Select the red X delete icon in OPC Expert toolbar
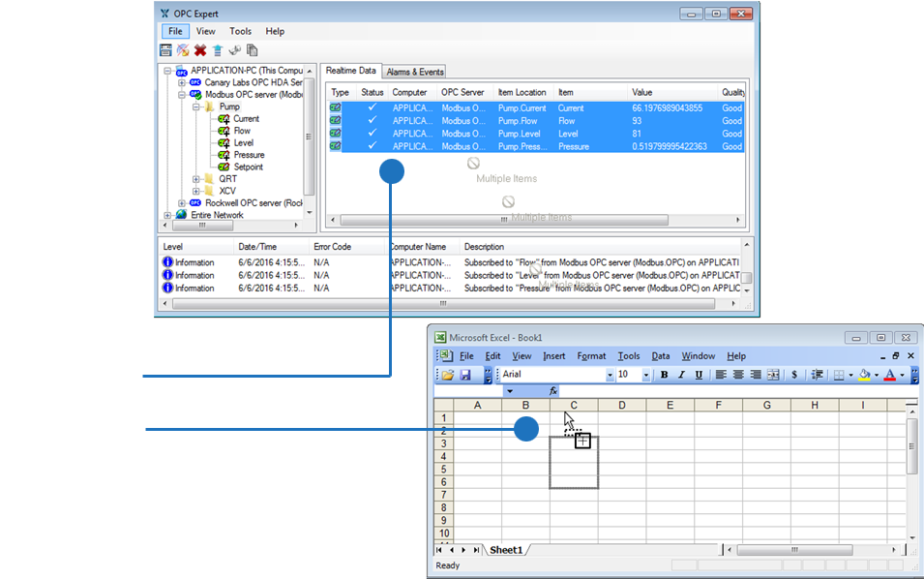Viewport: 924px width, 579px height. 199,49
